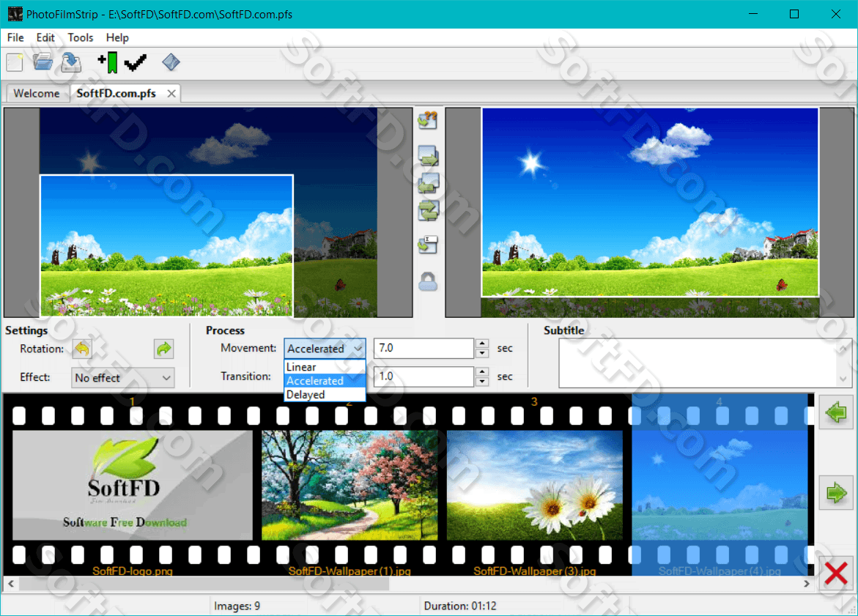The width and height of the screenshot is (858, 616).
Task: Click the icon just above the padlock
Action: 428,245
